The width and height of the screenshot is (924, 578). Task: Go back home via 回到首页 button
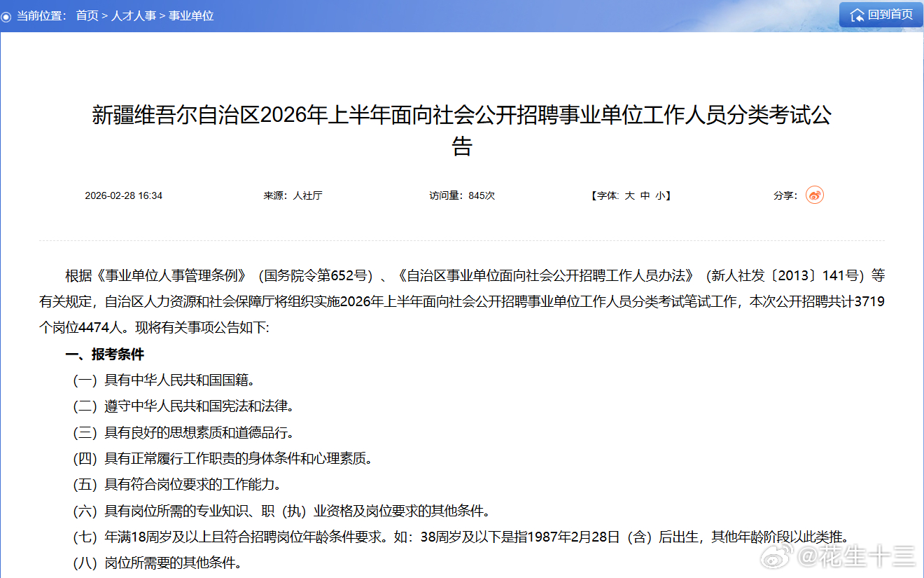tap(882, 15)
